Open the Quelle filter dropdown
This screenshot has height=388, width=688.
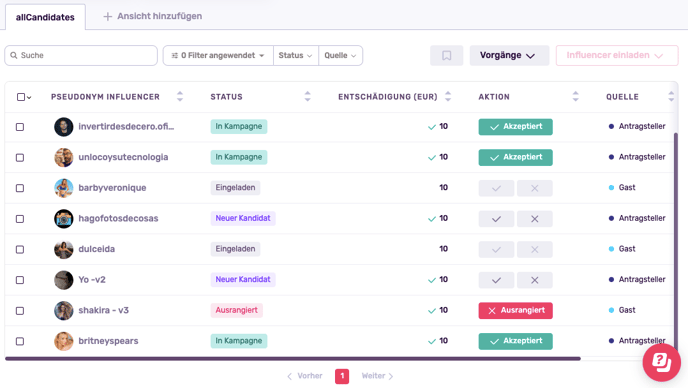tap(340, 55)
